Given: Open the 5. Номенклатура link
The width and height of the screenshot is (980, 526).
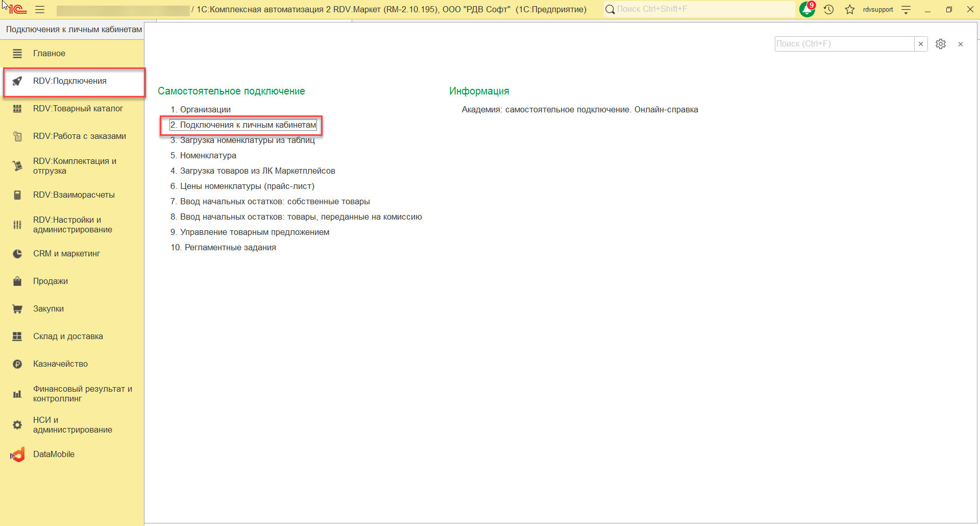Looking at the screenshot, I should [x=203, y=156].
